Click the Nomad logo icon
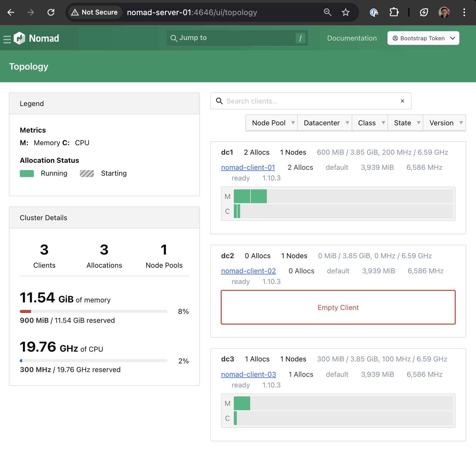Viewport: 476px width, 461px height. click(20, 38)
